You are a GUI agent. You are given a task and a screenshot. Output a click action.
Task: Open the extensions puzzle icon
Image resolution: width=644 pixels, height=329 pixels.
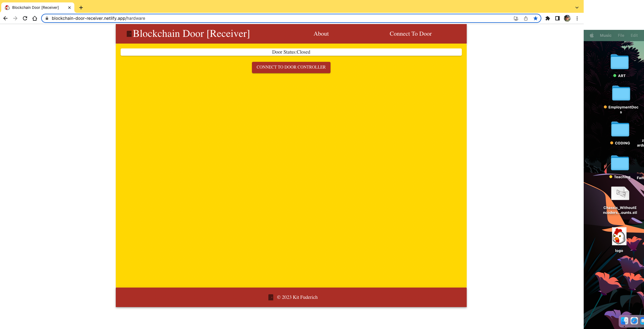pyautogui.click(x=547, y=18)
